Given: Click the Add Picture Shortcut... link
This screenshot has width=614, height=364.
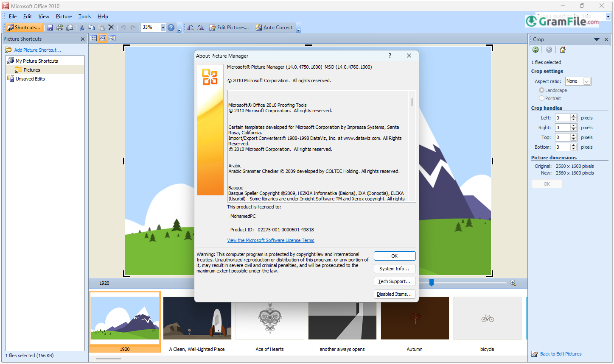Looking at the screenshot, I should tap(37, 50).
